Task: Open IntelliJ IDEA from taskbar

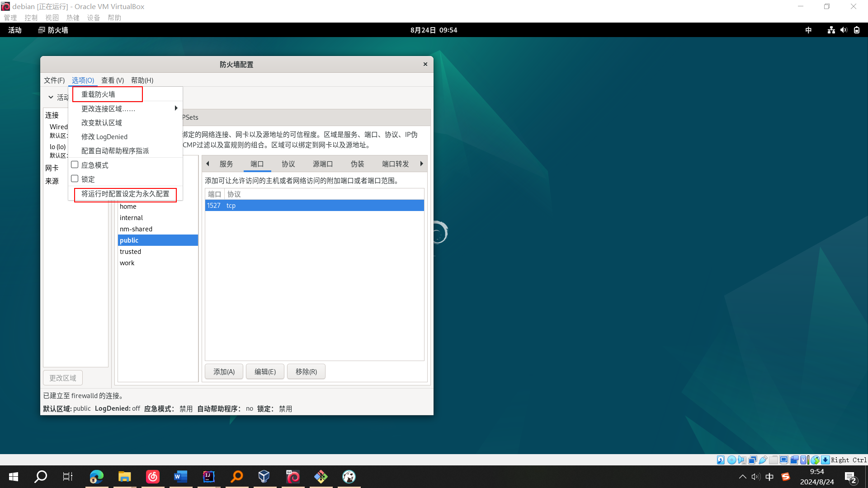Action: (208, 476)
